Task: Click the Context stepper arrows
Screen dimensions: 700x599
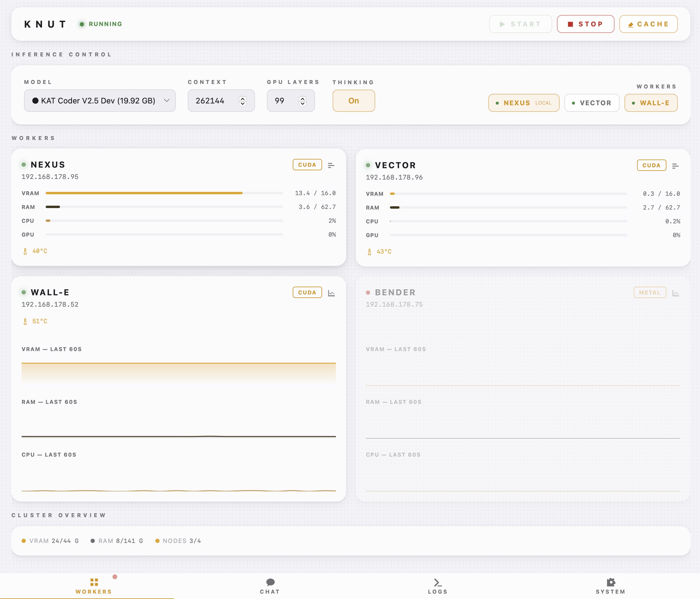Action: pyautogui.click(x=243, y=101)
